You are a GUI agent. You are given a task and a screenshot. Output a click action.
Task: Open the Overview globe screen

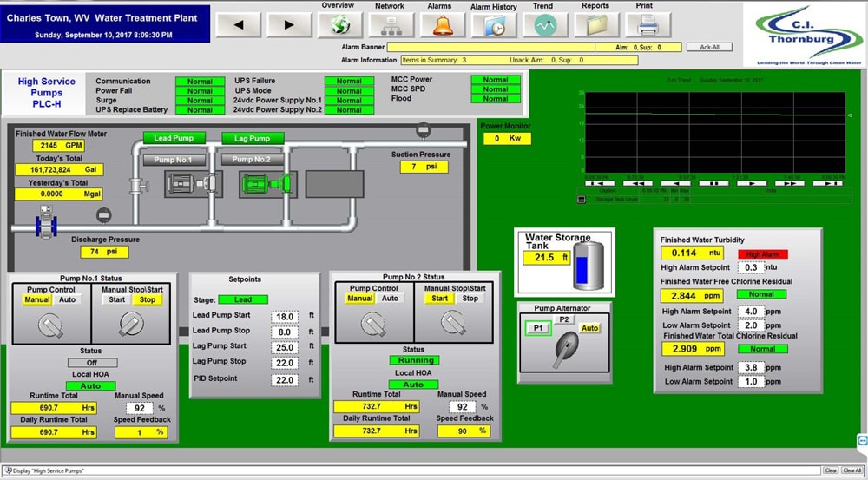point(339,24)
